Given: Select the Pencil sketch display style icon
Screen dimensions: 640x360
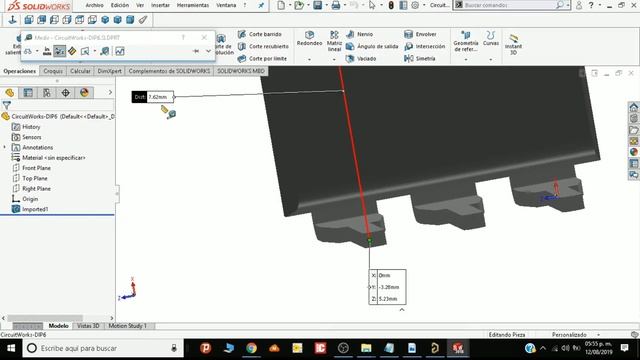Looking at the screenshot, I should [x=142, y=20].
